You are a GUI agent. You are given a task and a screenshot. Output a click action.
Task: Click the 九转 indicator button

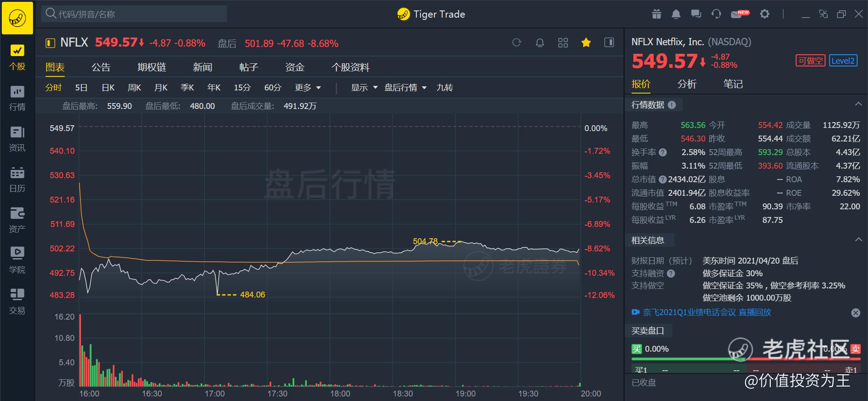pos(444,88)
